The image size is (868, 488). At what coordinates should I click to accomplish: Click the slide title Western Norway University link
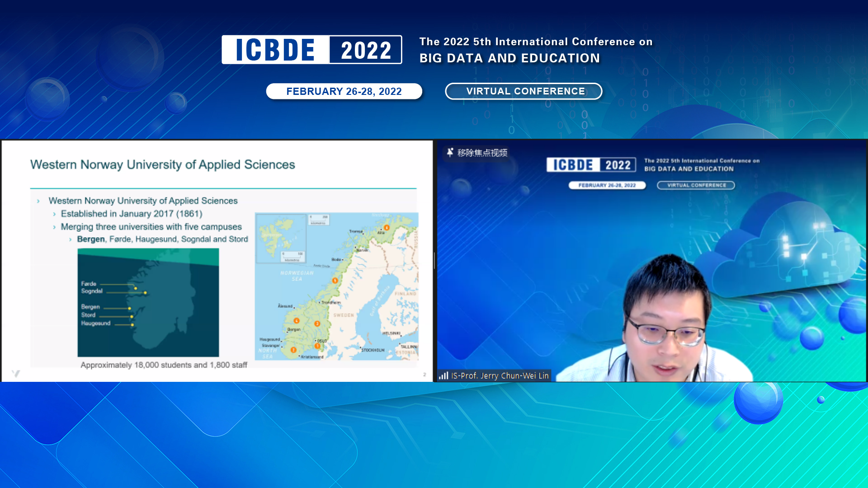point(162,164)
